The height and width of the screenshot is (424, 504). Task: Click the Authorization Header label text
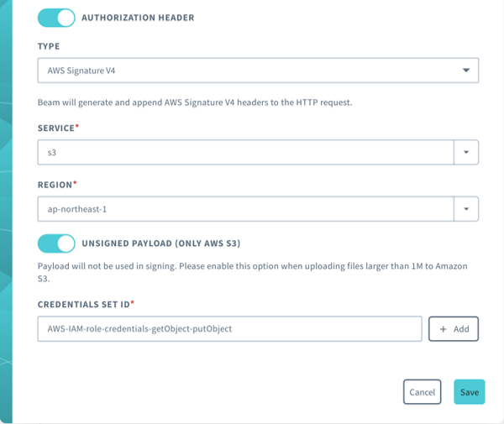[x=138, y=18]
